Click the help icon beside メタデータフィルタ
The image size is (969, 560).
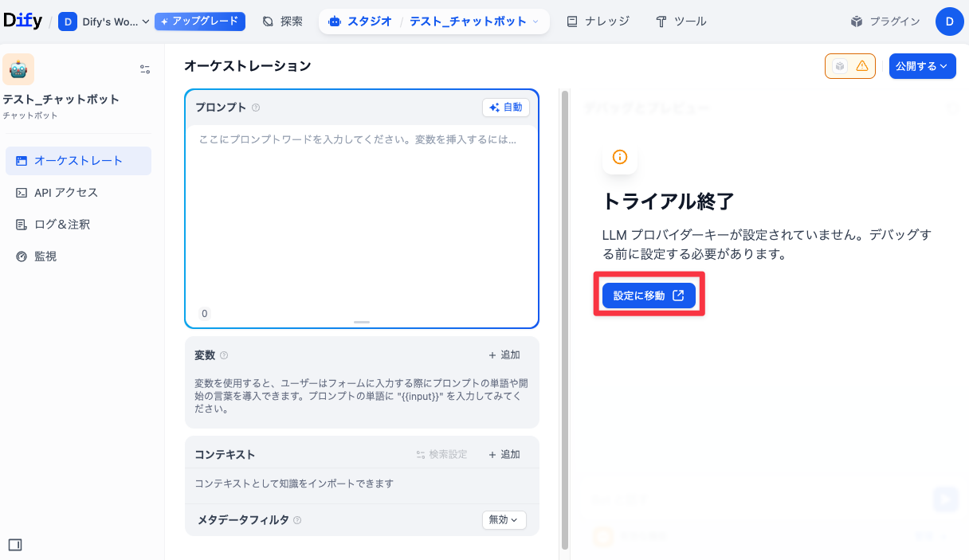pos(297,520)
